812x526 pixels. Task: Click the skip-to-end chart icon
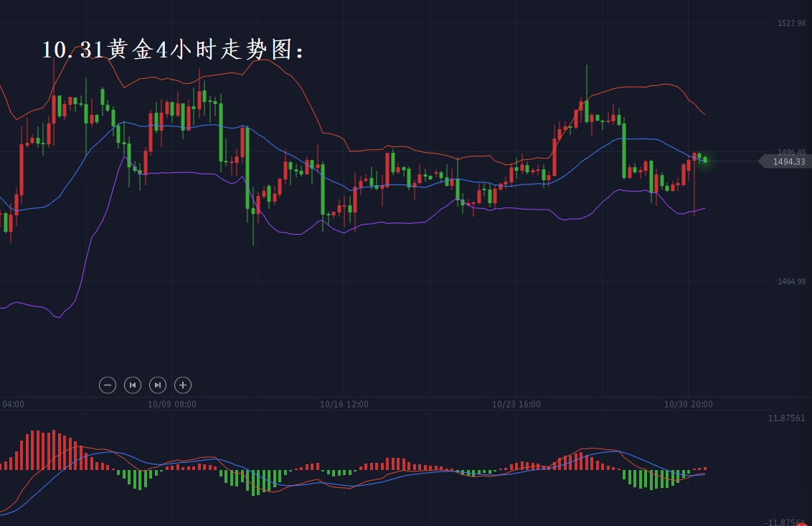pyautogui.click(x=158, y=385)
